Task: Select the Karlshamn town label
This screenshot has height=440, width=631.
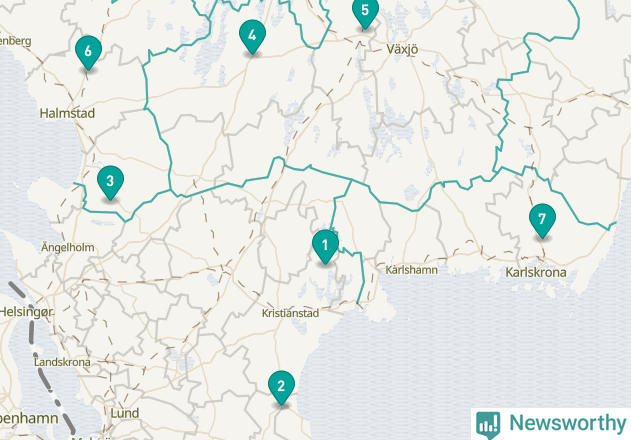Action: pyautogui.click(x=411, y=269)
